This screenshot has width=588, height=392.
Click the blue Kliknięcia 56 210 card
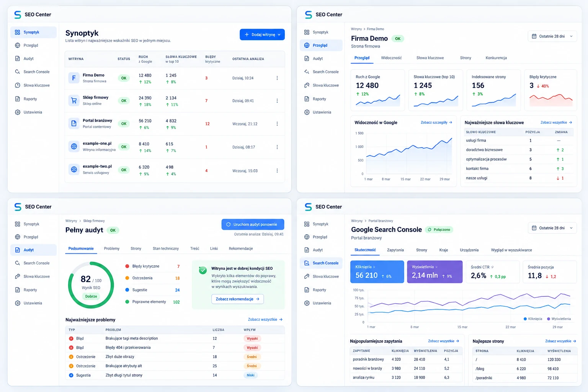point(377,272)
